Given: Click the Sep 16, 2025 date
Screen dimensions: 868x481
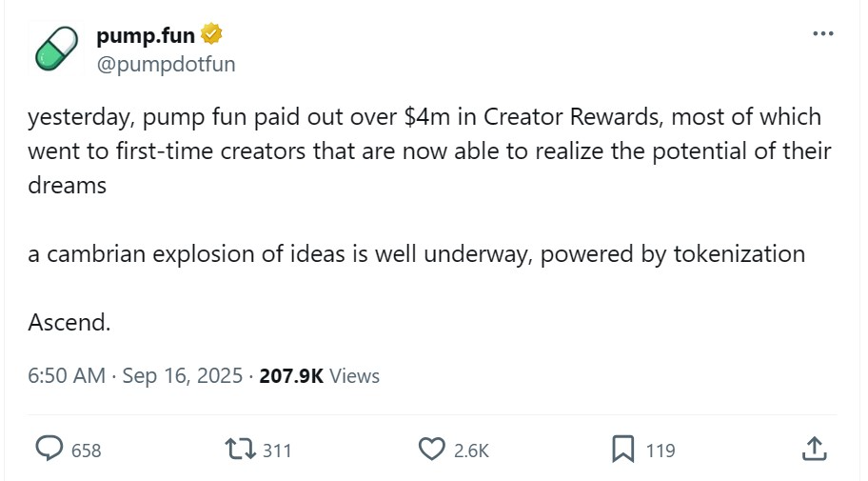Looking at the screenshot, I should 181,376.
